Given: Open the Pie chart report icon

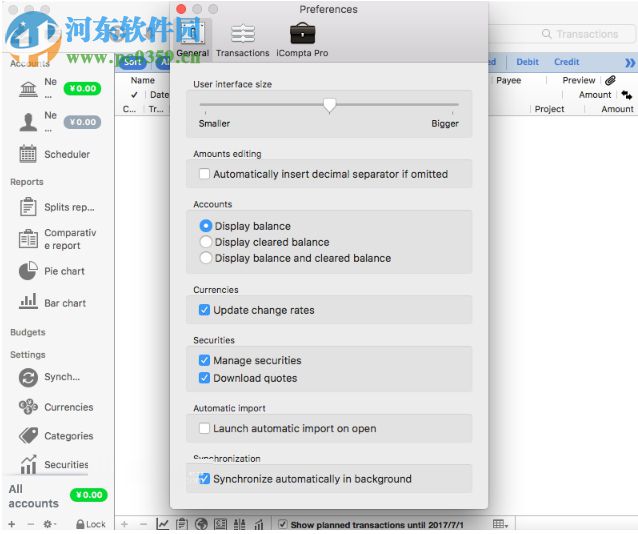Looking at the screenshot, I should coord(28,271).
